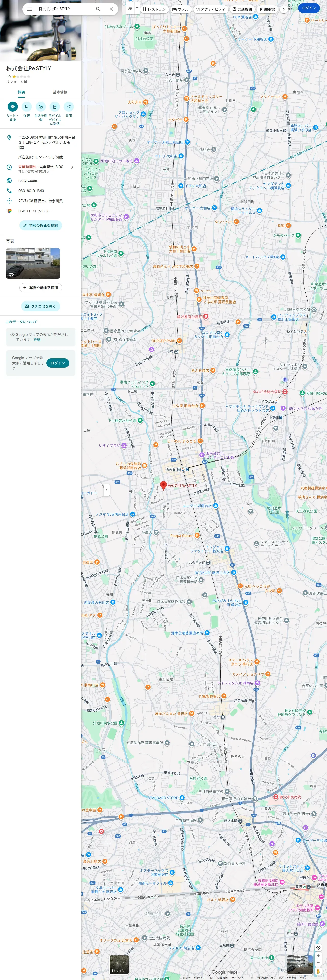Toggle the レイヤ map layers button
The image size is (327, 980).
point(119,965)
